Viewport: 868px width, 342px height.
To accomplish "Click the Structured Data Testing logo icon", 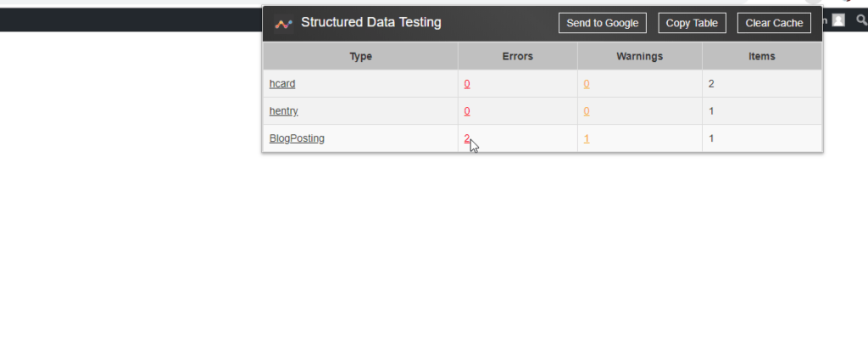I will (283, 23).
